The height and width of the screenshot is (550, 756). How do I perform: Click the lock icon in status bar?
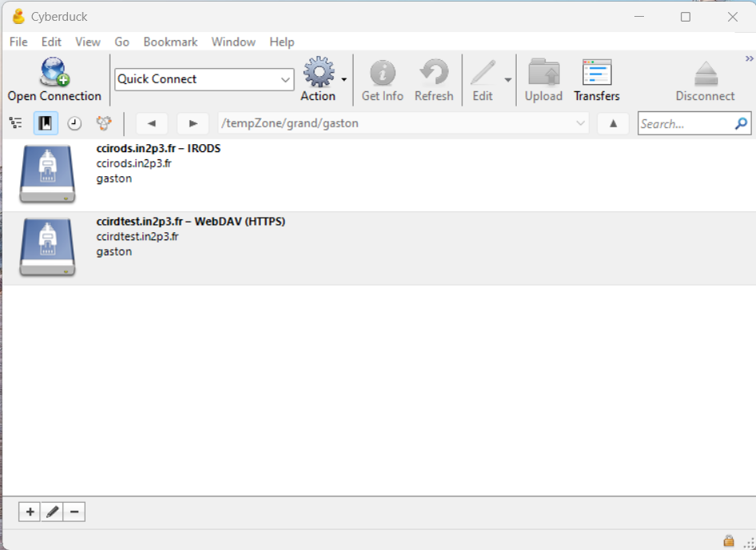tap(729, 540)
